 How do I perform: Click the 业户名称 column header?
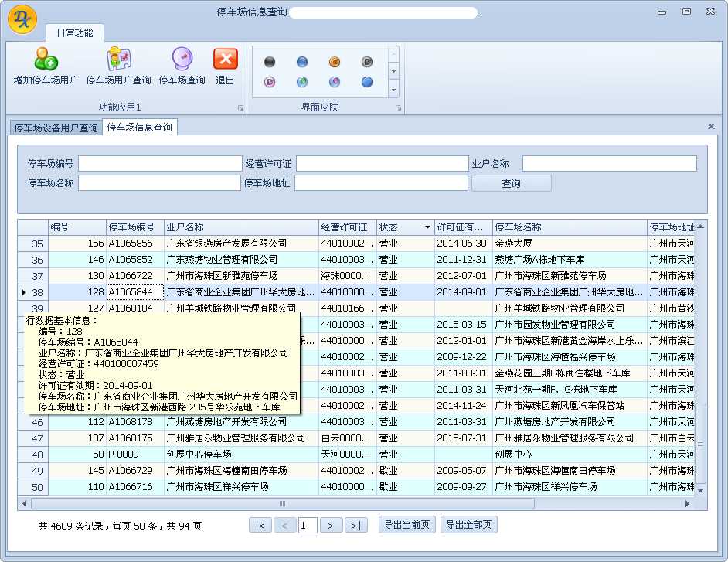pyautogui.click(x=241, y=227)
